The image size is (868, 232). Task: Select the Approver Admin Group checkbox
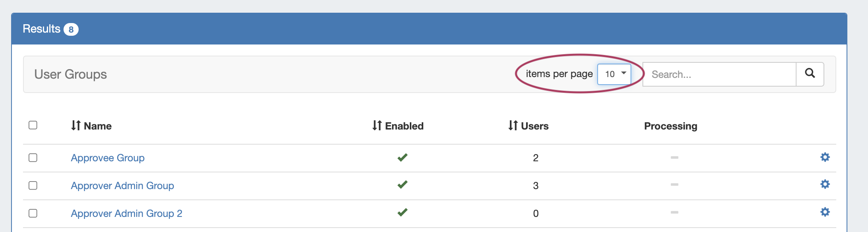[33, 186]
